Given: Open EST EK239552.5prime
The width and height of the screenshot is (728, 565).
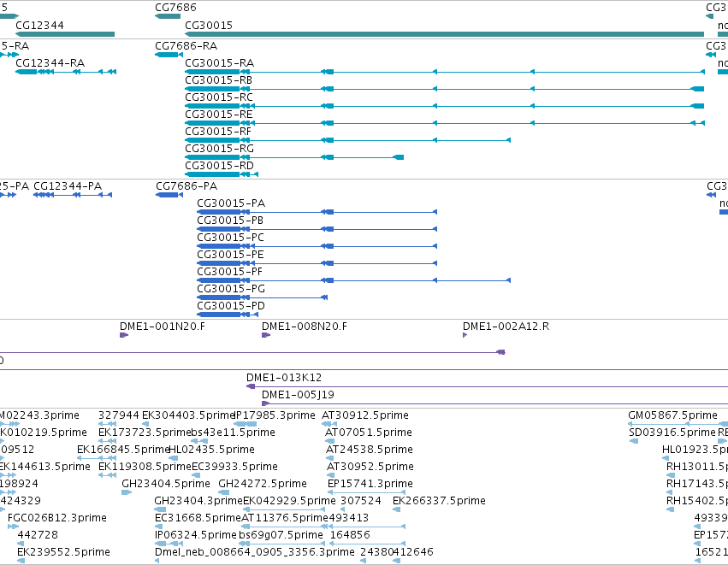Looking at the screenshot, I should [63, 552].
